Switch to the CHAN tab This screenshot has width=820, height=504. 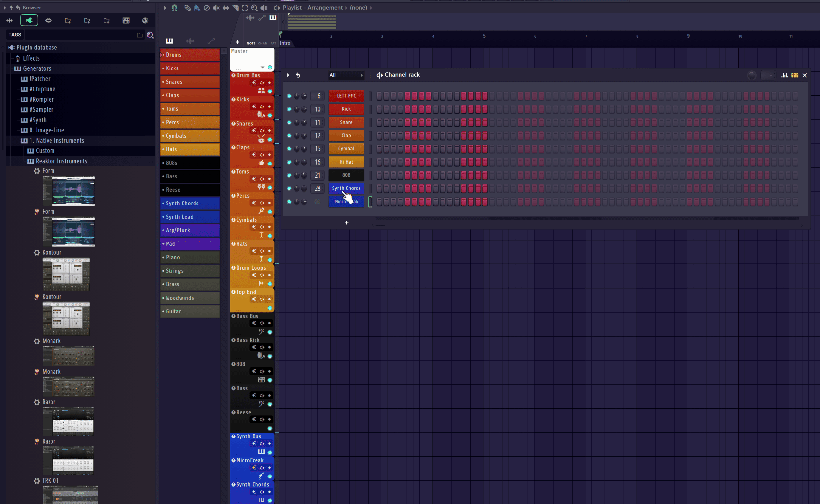coord(262,43)
